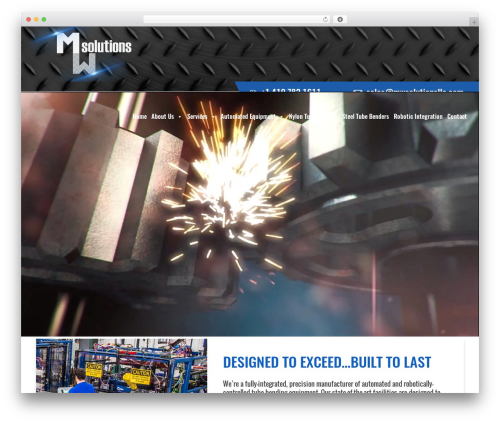This screenshot has width=500, height=423.
Task: Open the Steel Tube Benders page
Action: click(366, 116)
